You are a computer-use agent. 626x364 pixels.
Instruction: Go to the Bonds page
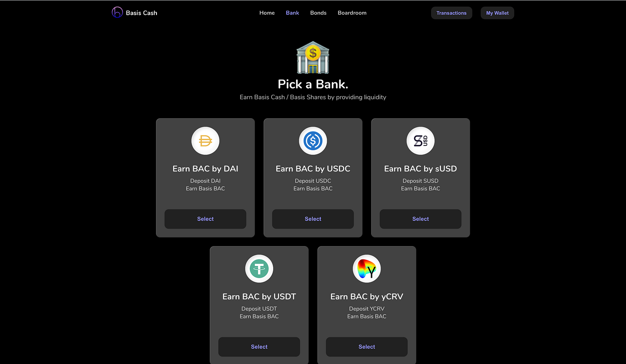point(318,13)
